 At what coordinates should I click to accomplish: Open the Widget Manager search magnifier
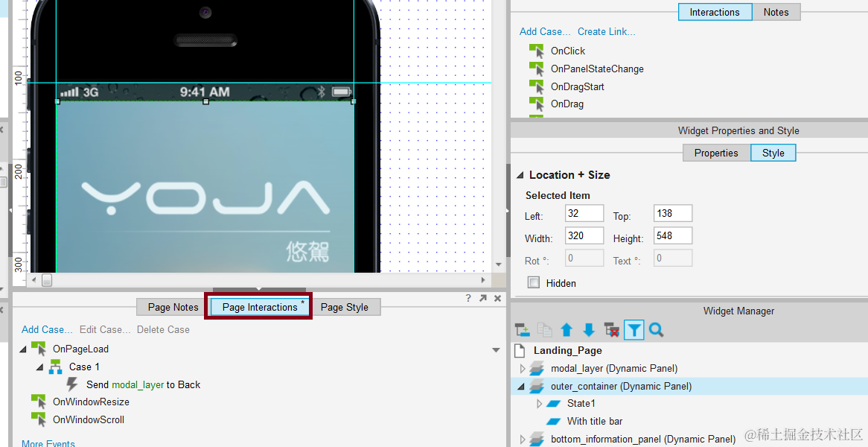pyautogui.click(x=657, y=330)
